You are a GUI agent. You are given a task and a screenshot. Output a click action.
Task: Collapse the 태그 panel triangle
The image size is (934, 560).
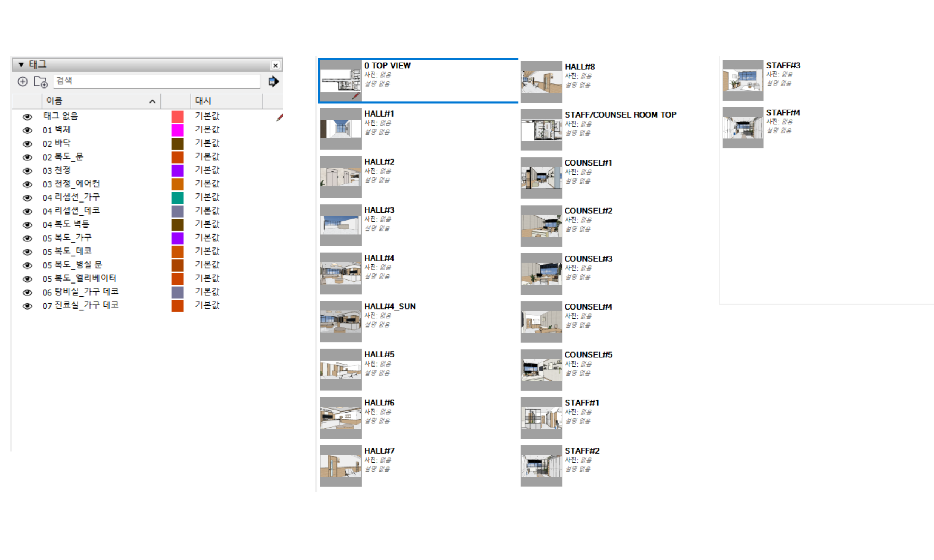21,64
